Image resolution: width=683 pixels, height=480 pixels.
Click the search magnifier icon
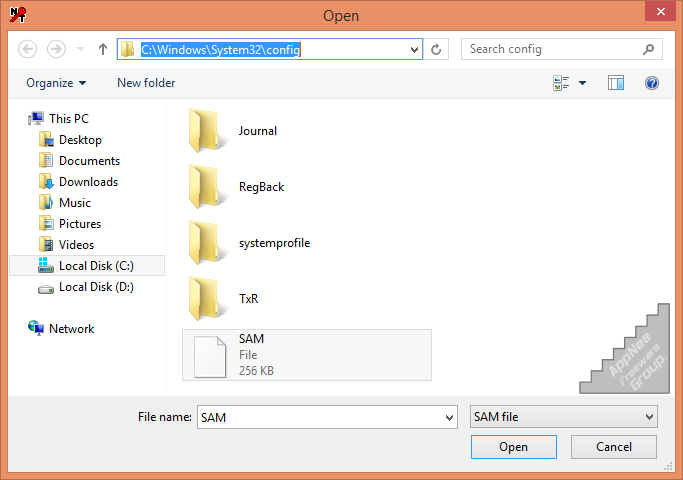(x=648, y=49)
